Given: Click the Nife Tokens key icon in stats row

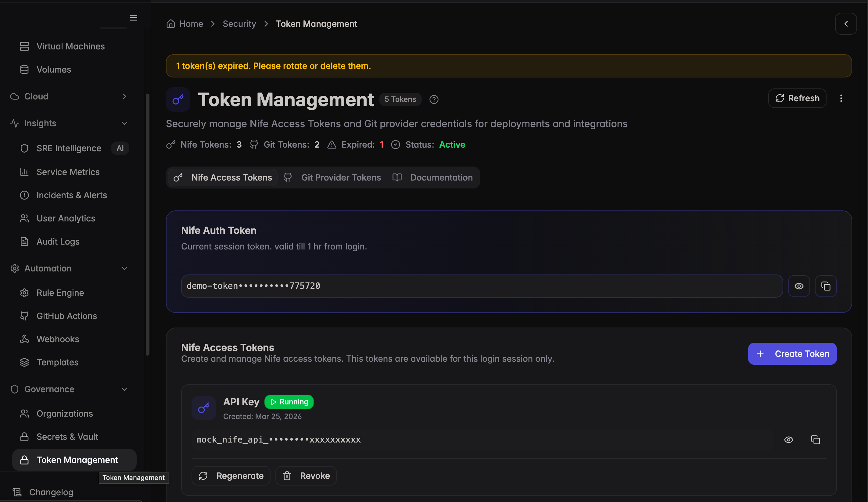Looking at the screenshot, I should [x=171, y=145].
